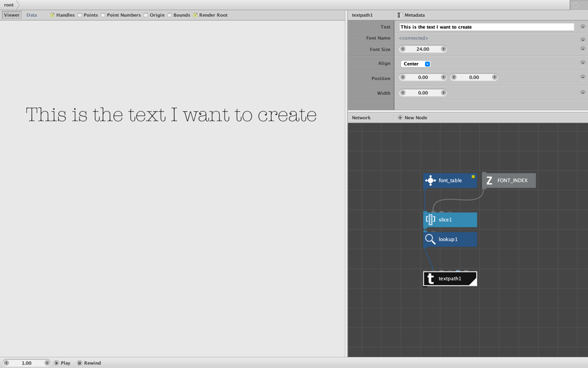
Task: Click the <connected> Font Name value
Action: pyautogui.click(x=413, y=38)
